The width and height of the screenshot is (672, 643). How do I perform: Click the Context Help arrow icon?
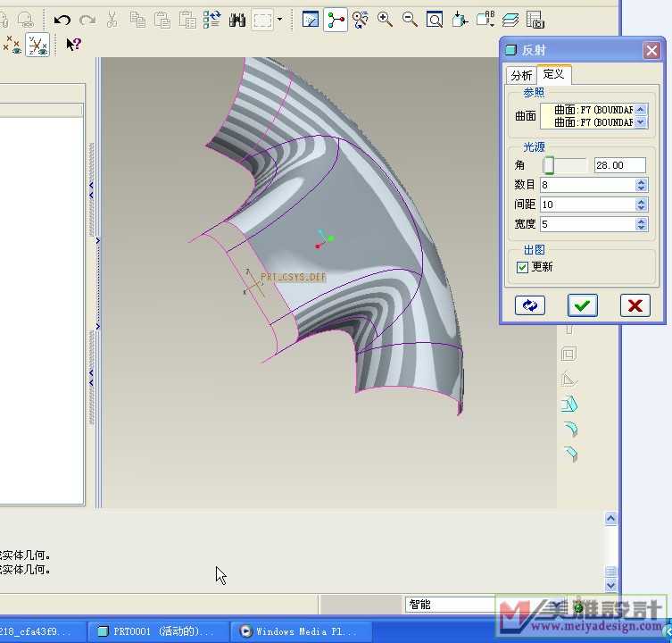[73, 44]
